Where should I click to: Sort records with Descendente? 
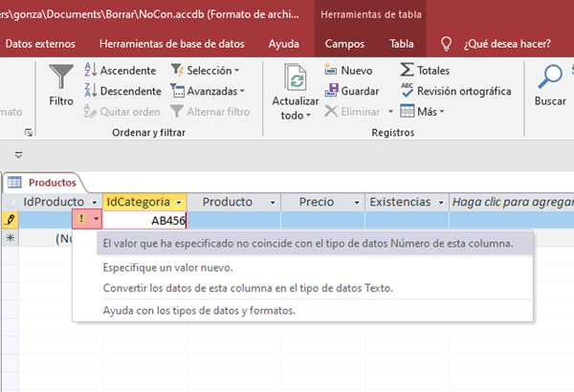pyautogui.click(x=122, y=91)
